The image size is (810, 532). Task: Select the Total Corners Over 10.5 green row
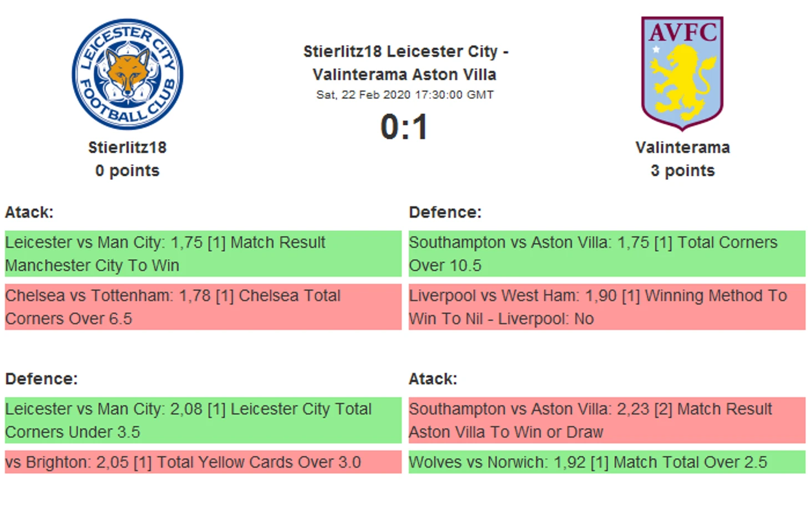(607, 254)
